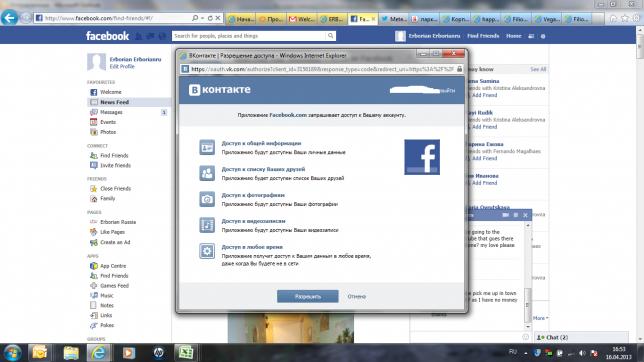Viewport: 644px width, 362px height.
Task: Click the volume icon in system tray
Action: [582, 353]
